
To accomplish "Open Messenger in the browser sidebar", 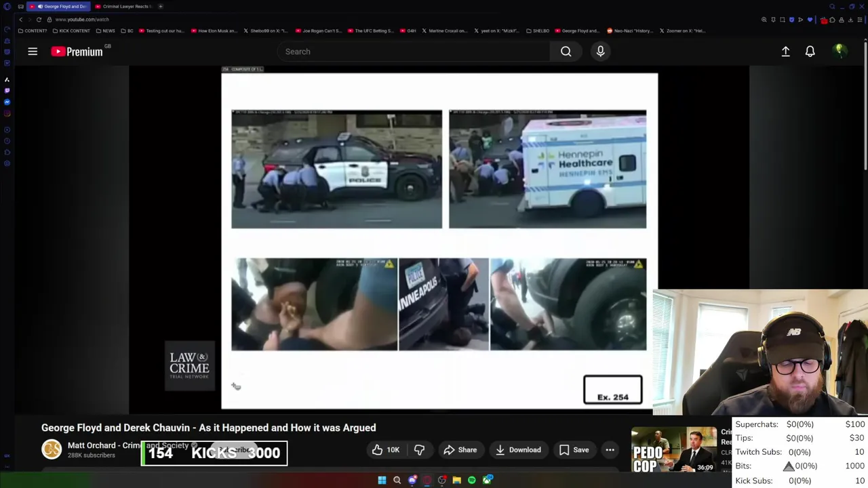I will coord(7,102).
